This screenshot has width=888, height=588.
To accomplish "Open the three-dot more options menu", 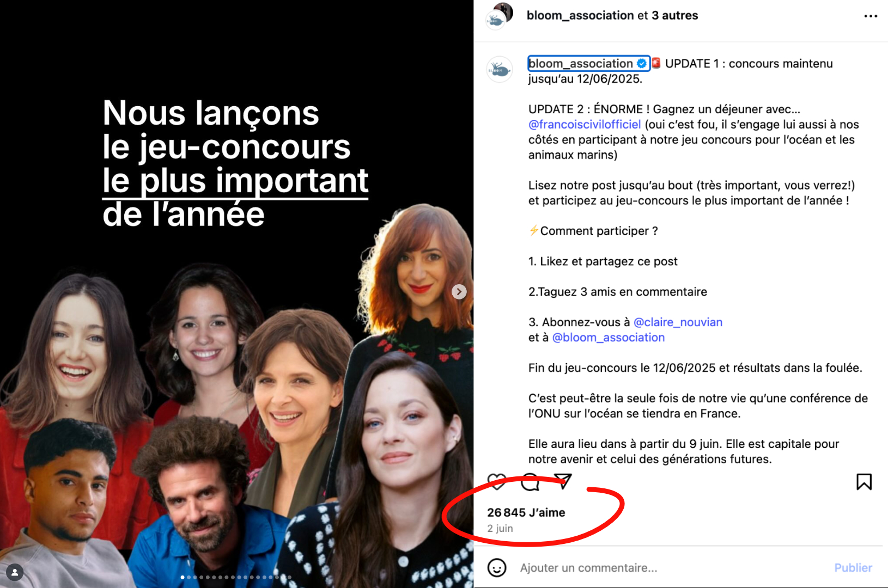I will pos(871,16).
